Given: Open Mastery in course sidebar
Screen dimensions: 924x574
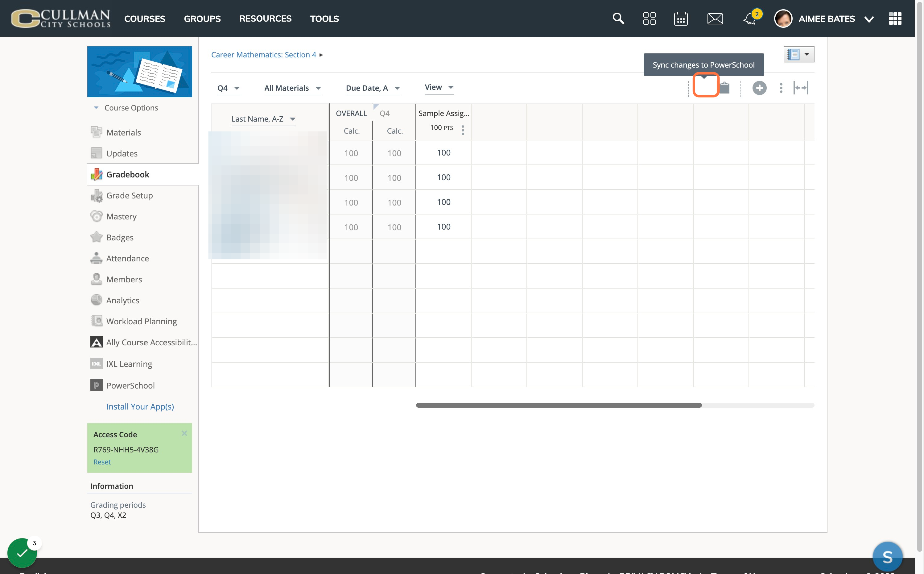Looking at the screenshot, I should [x=121, y=216].
